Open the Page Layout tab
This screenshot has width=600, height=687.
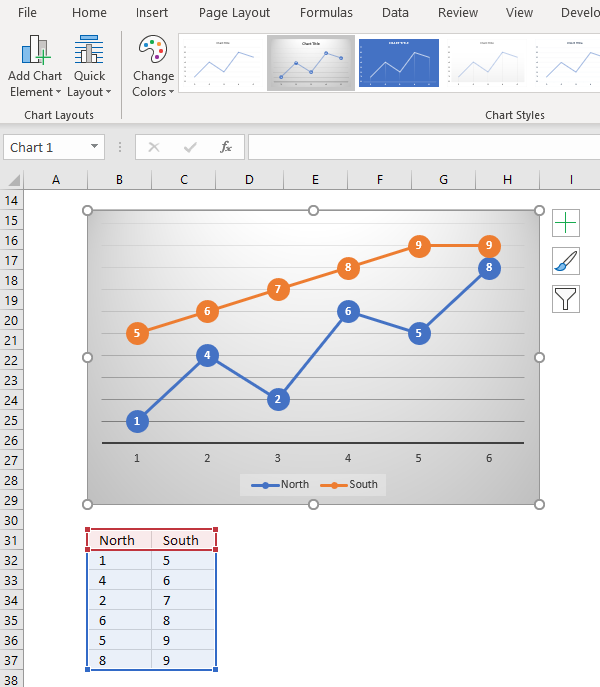(x=234, y=13)
